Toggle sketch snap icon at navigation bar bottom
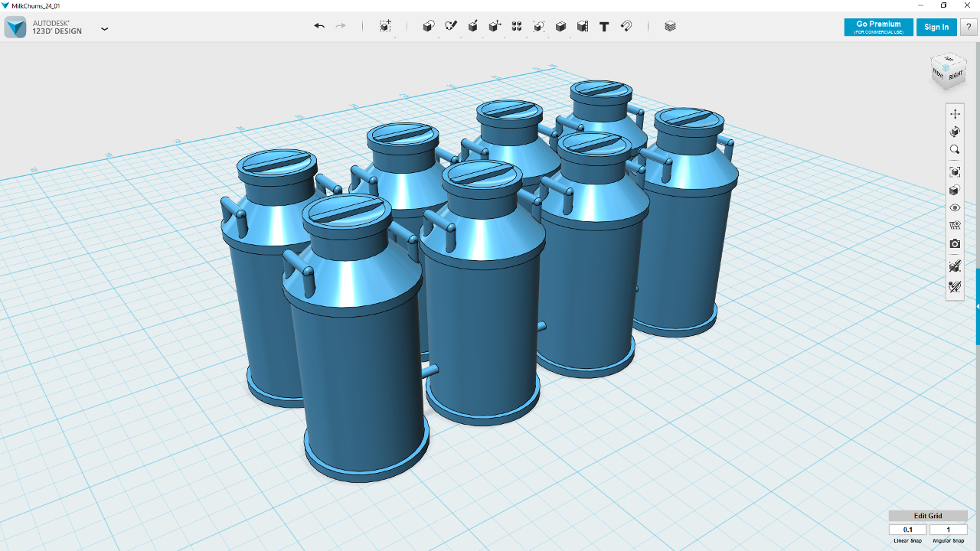 pyautogui.click(x=955, y=287)
